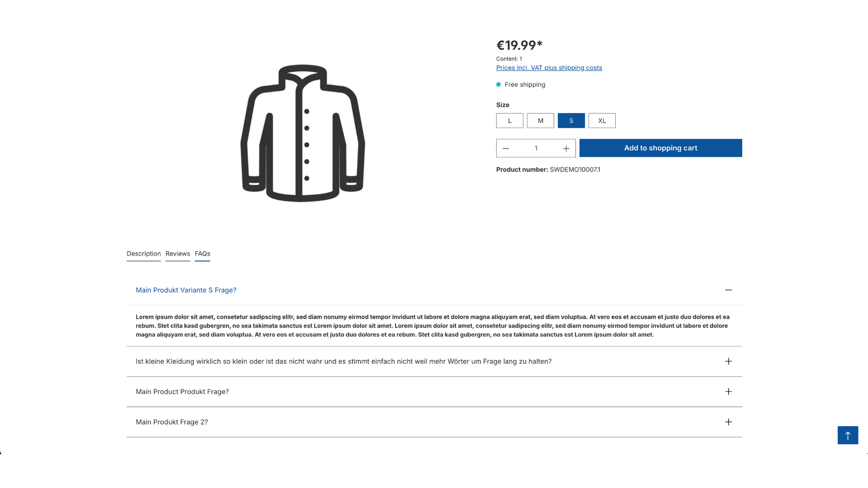Image resolution: width=868 pixels, height=488 pixels.
Task: Expand the 'Main Product Produkt Frage?' title
Action: 182,392
